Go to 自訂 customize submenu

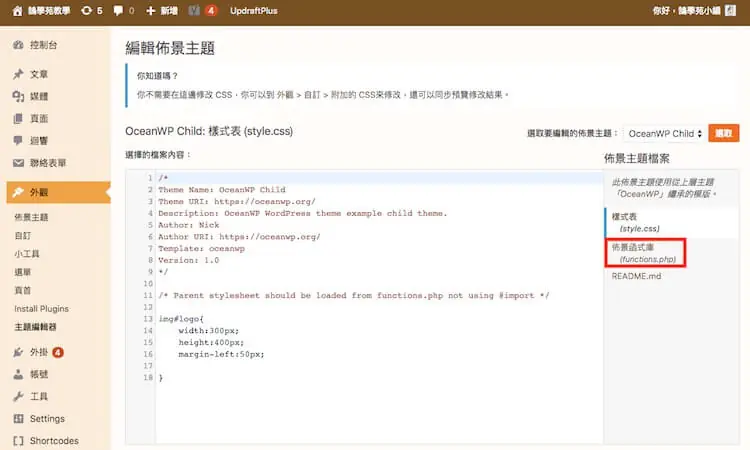(22, 236)
